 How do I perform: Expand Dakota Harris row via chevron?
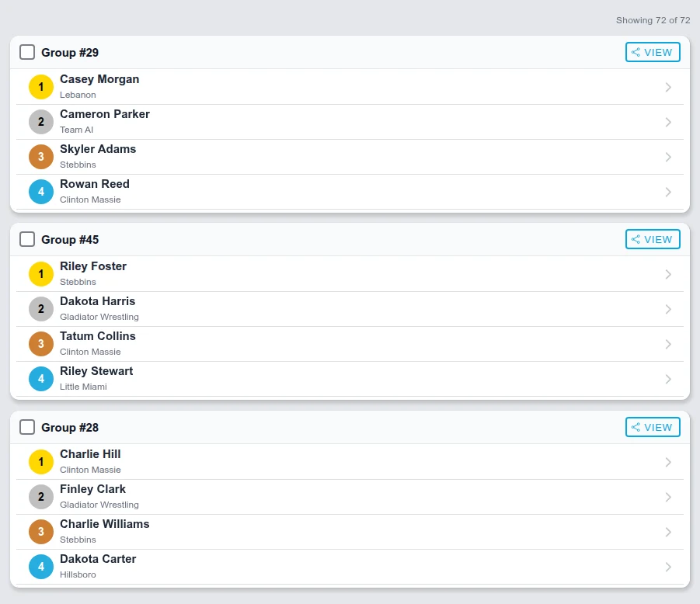[668, 309]
